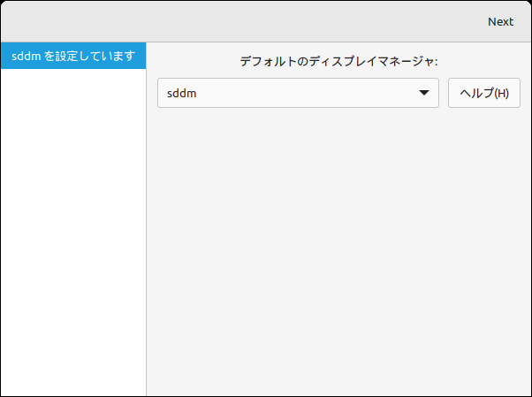
Task: Open default display manager selection list
Action: tap(298, 93)
